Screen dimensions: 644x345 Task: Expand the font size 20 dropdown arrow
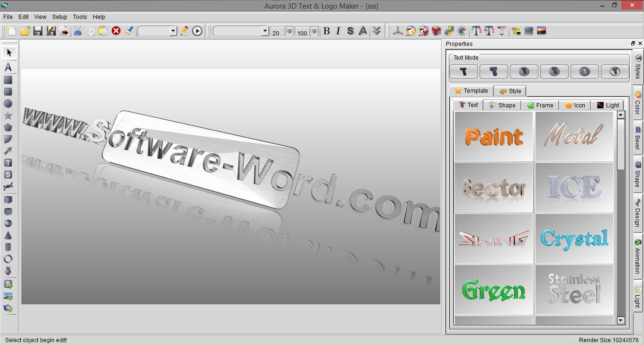point(289,31)
